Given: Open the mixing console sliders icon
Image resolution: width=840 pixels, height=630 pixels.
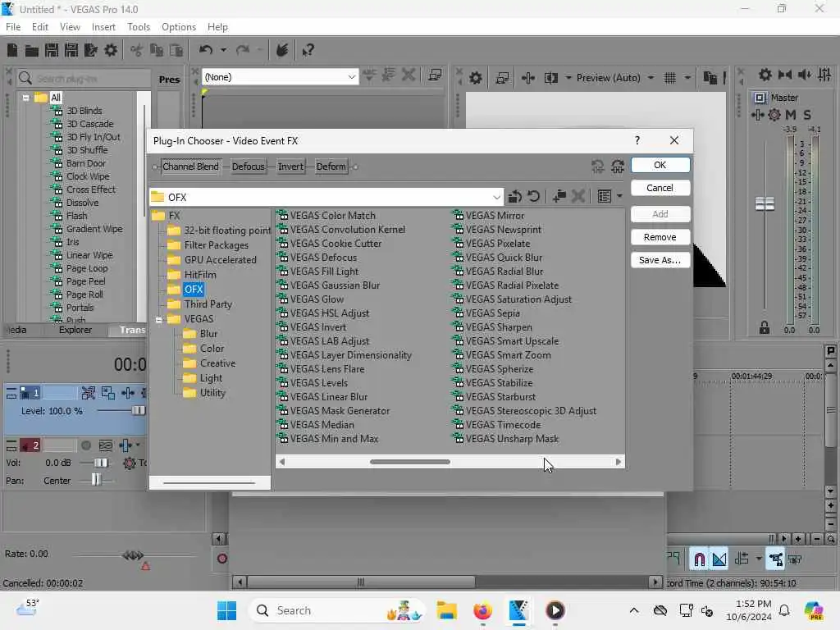Looking at the screenshot, I should point(824,75).
